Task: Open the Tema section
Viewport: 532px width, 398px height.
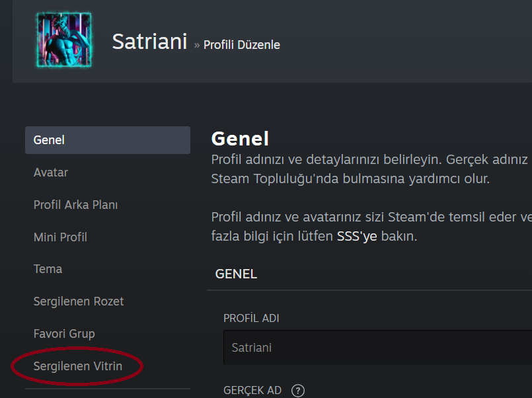Action: pos(48,269)
